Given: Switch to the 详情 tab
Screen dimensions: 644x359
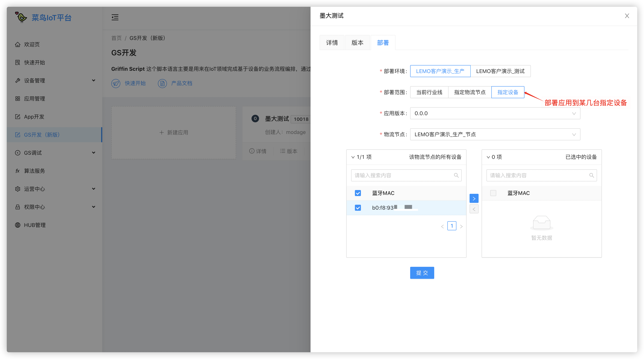Looking at the screenshot, I should tap(332, 43).
